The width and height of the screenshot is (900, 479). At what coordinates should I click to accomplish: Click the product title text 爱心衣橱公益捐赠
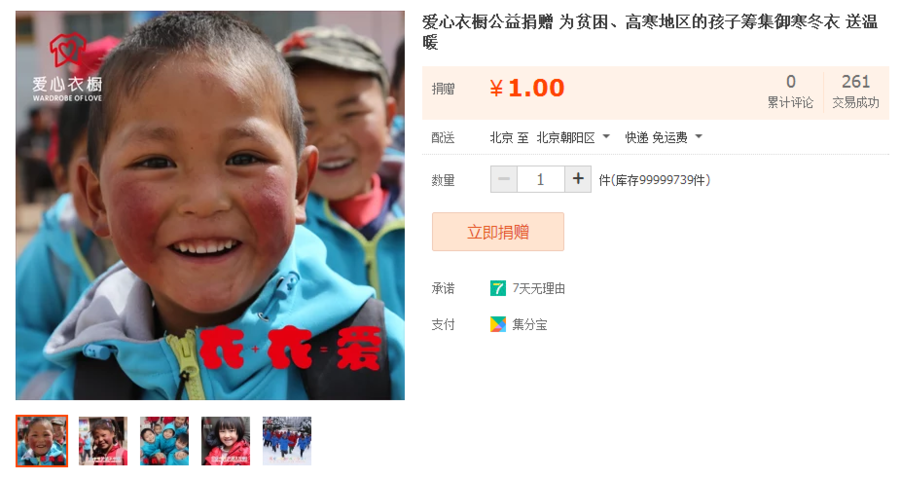point(488,22)
